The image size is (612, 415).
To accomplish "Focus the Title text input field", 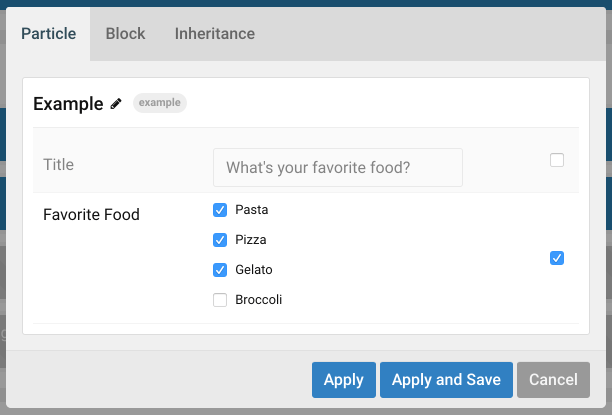I will [x=338, y=167].
